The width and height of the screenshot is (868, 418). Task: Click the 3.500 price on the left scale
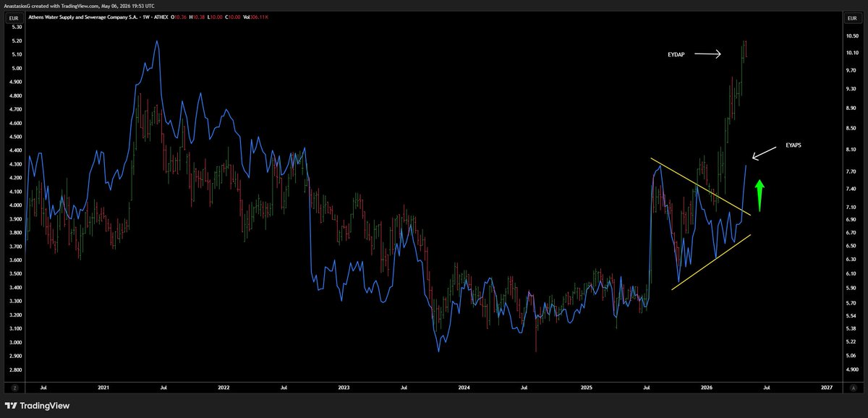(x=15, y=273)
